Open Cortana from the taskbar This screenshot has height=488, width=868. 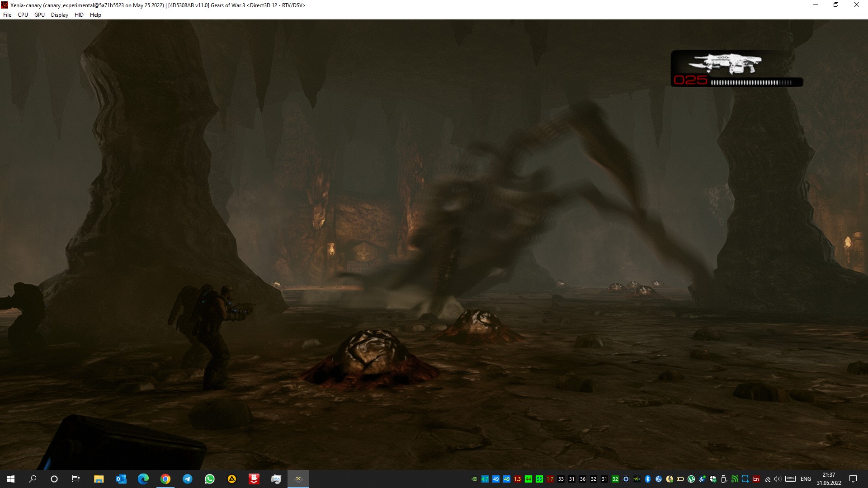click(x=54, y=479)
